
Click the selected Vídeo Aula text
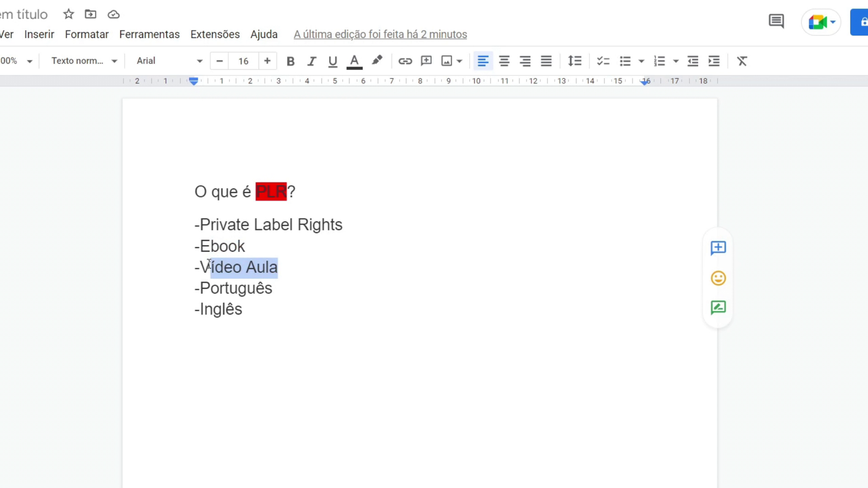tap(244, 267)
